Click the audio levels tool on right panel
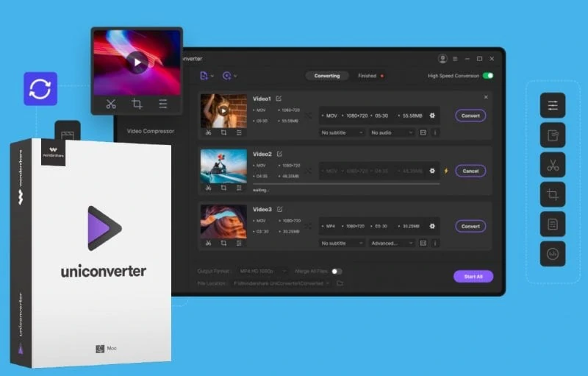The width and height of the screenshot is (588, 376). 553,254
